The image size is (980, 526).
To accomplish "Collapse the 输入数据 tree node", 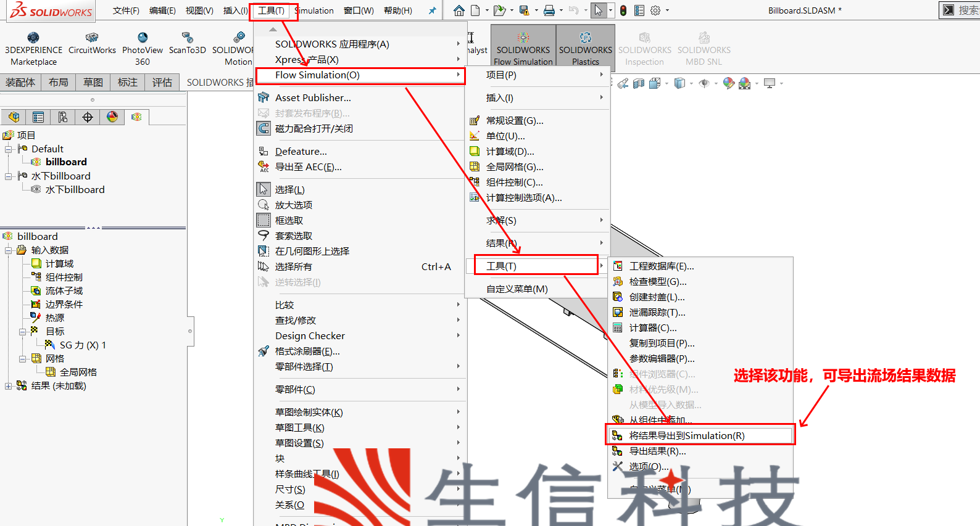I will (x=9, y=250).
